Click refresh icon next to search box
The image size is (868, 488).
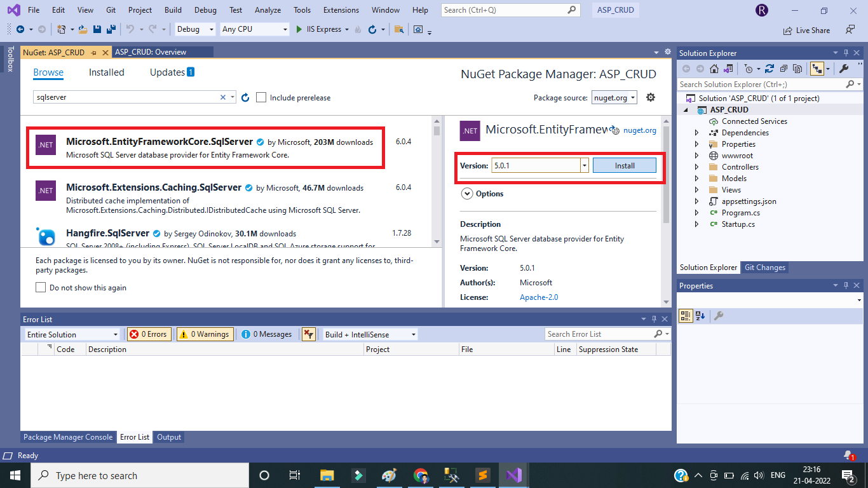click(245, 97)
